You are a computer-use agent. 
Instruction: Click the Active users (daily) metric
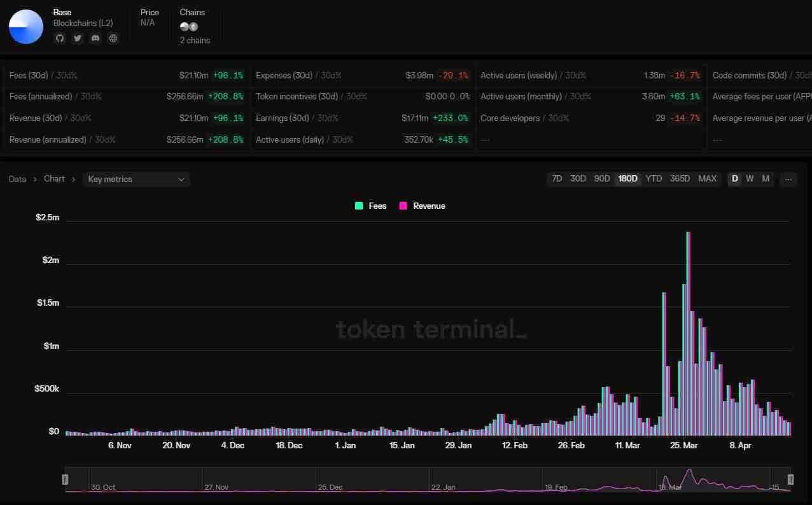(290, 139)
